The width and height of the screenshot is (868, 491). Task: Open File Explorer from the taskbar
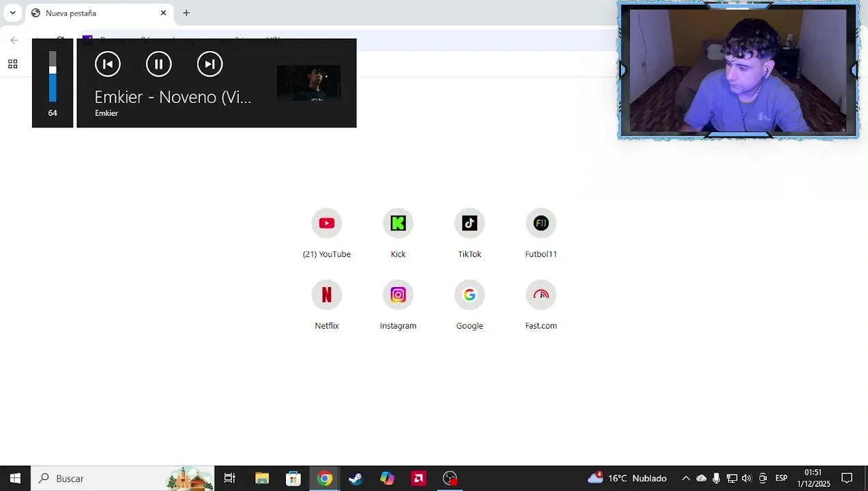[262, 478]
